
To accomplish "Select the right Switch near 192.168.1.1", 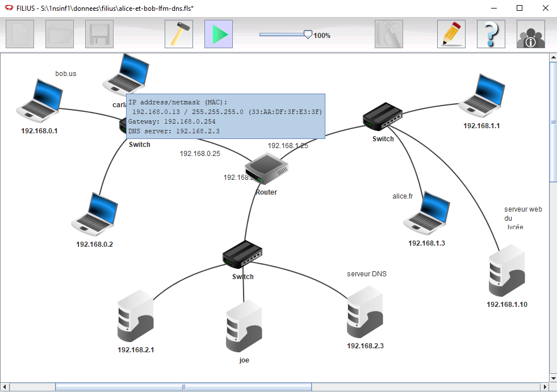I will [383, 117].
